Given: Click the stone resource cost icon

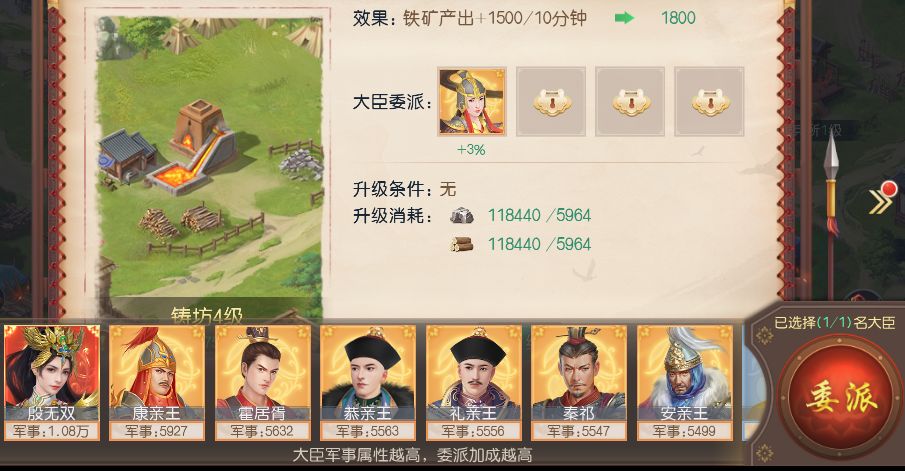Looking at the screenshot, I should (x=462, y=215).
